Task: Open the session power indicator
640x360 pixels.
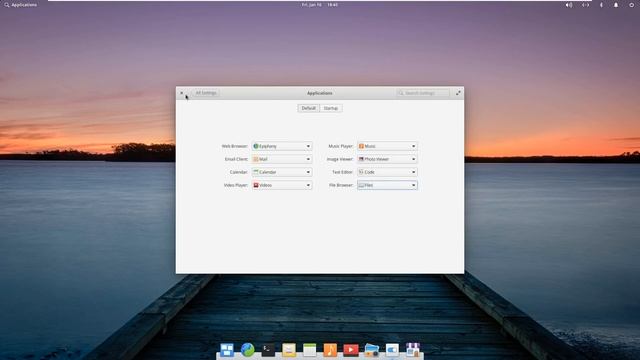Action: (x=631, y=5)
